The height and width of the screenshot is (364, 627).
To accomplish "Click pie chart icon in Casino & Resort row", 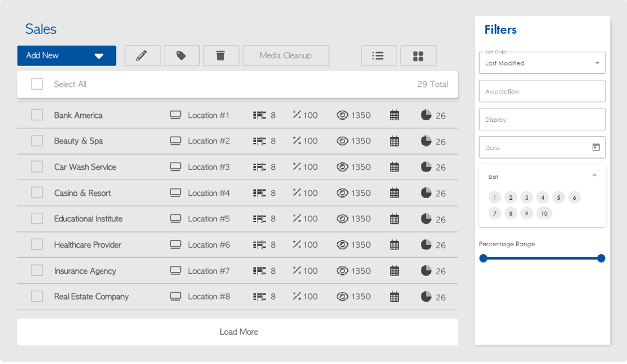I will 426,193.
